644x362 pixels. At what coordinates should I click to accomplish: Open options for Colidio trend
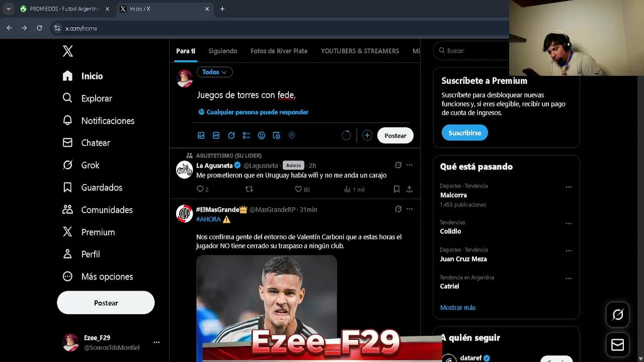pyautogui.click(x=569, y=224)
